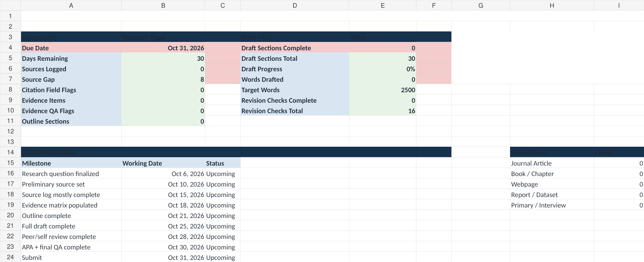The image size is (644, 262).
Task: Select column A header
Action: point(71,5)
